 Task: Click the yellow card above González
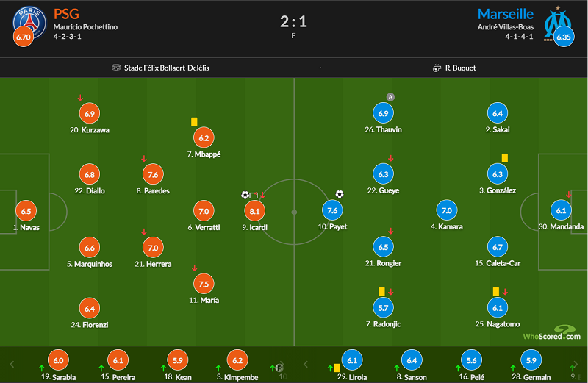[x=505, y=158]
